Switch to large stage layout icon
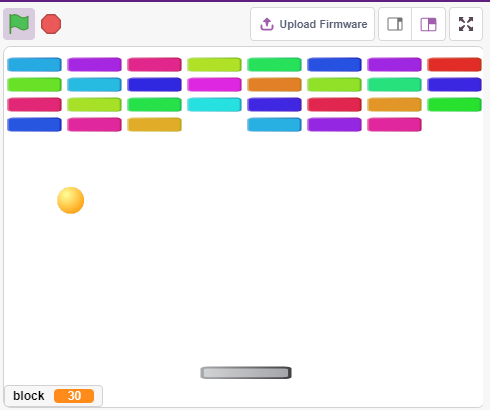This screenshot has height=410, width=490. tap(429, 24)
